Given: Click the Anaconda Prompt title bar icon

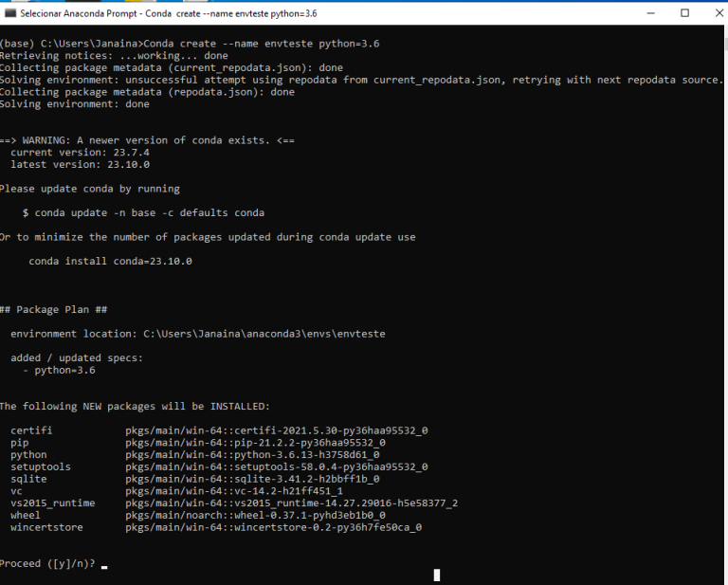Looking at the screenshot, I should pyautogui.click(x=10, y=13).
